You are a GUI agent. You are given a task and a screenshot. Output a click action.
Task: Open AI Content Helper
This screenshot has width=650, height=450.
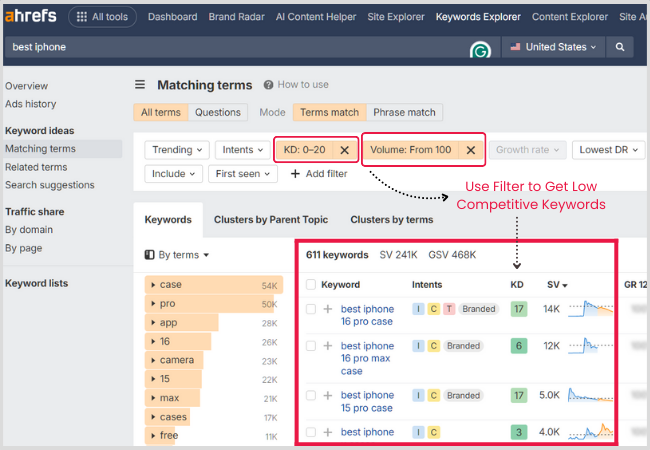pos(316,17)
